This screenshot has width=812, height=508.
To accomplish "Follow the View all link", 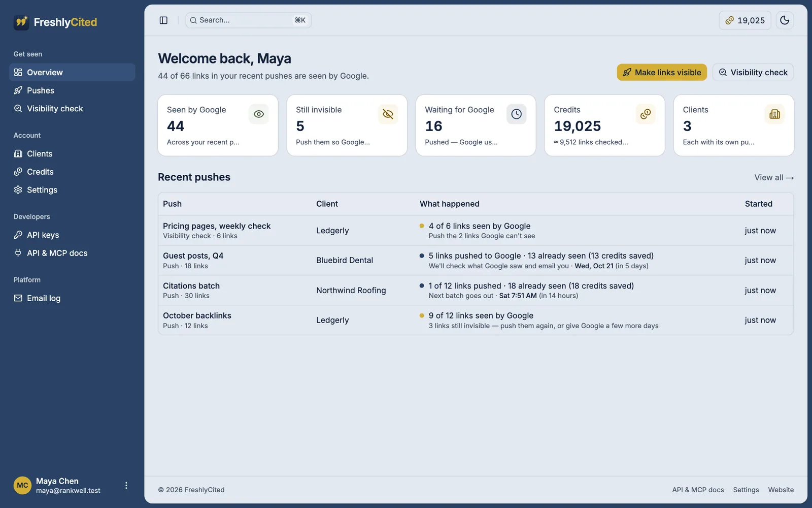I will pyautogui.click(x=774, y=177).
